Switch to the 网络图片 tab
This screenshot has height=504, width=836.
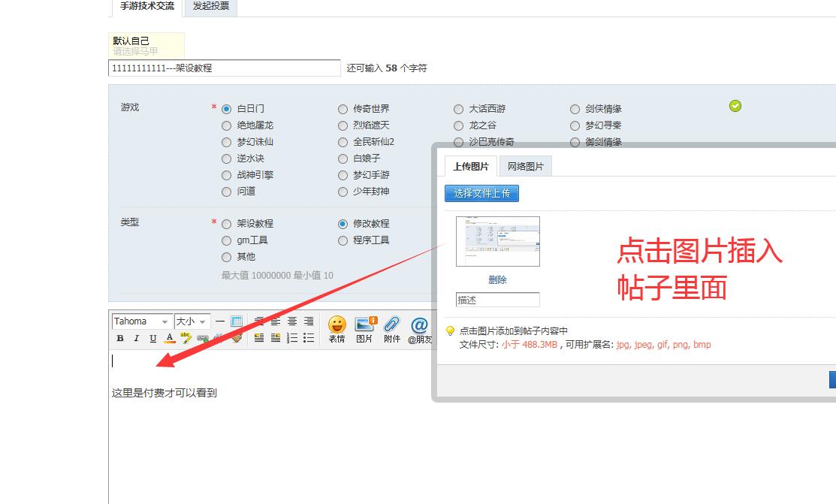pos(525,166)
